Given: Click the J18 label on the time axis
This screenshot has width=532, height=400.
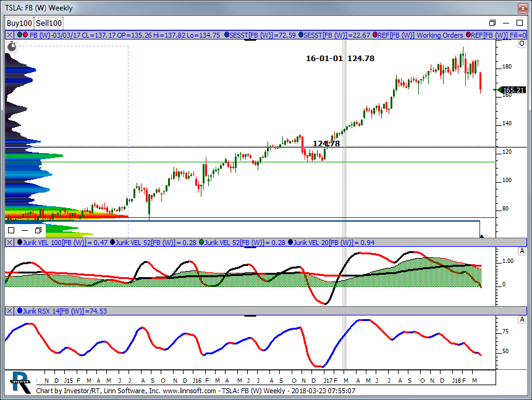Looking at the screenshot, I should coord(457,381).
